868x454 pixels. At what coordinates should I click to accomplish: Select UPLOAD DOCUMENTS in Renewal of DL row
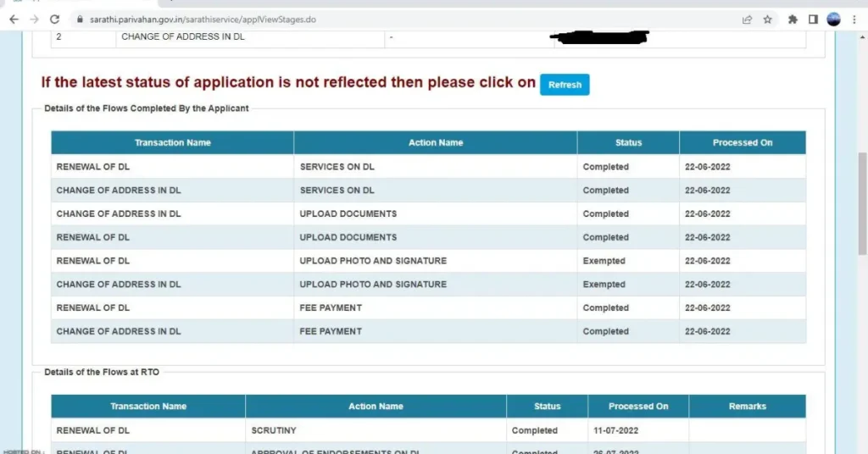(x=348, y=237)
